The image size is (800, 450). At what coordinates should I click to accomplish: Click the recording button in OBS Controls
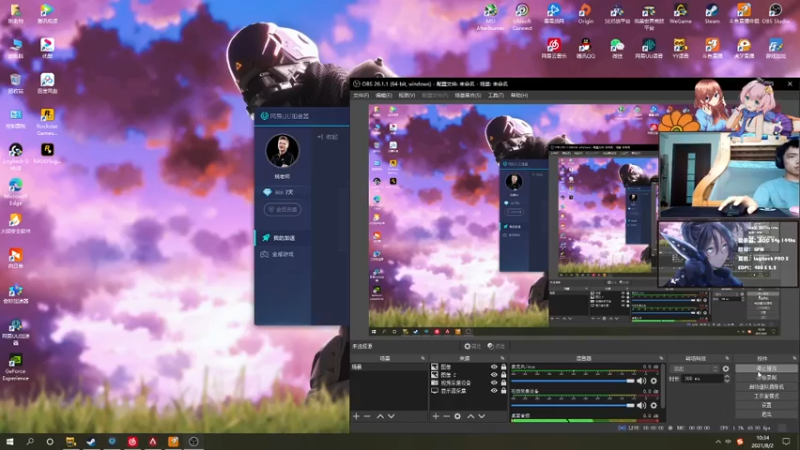tap(766, 378)
